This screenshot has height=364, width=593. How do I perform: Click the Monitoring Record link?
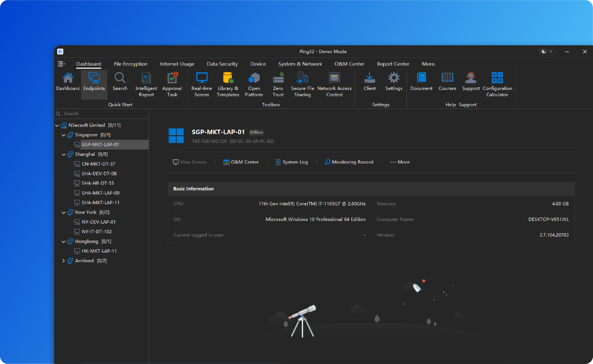pyautogui.click(x=349, y=162)
